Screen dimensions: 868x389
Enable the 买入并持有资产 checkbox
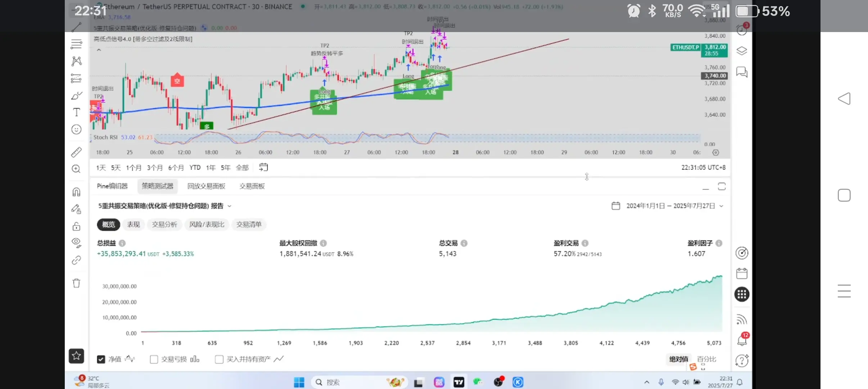[219, 359]
